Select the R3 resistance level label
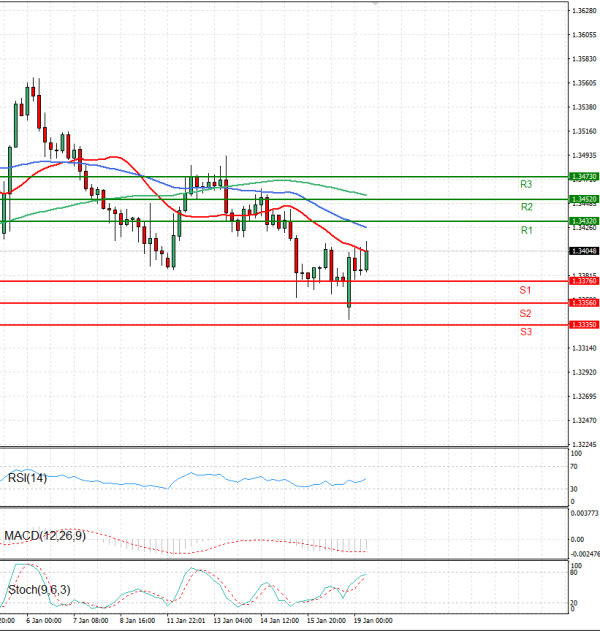Screen dimensions: 600x631 525,185
